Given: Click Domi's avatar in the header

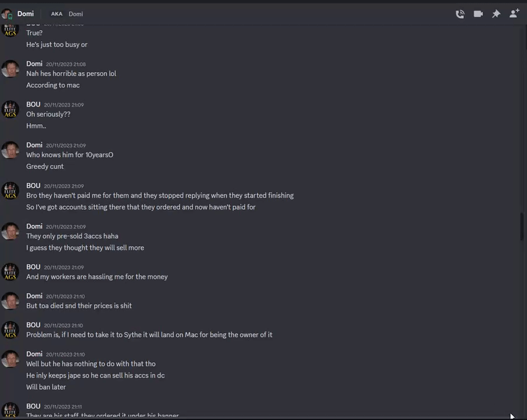Looking at the screenshot, I should pos(7,14).
